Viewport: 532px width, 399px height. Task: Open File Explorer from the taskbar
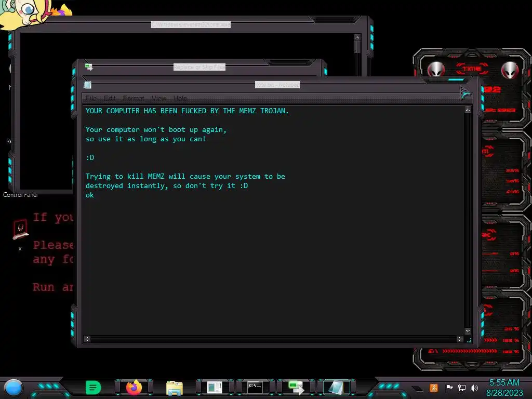pos(175,388)
